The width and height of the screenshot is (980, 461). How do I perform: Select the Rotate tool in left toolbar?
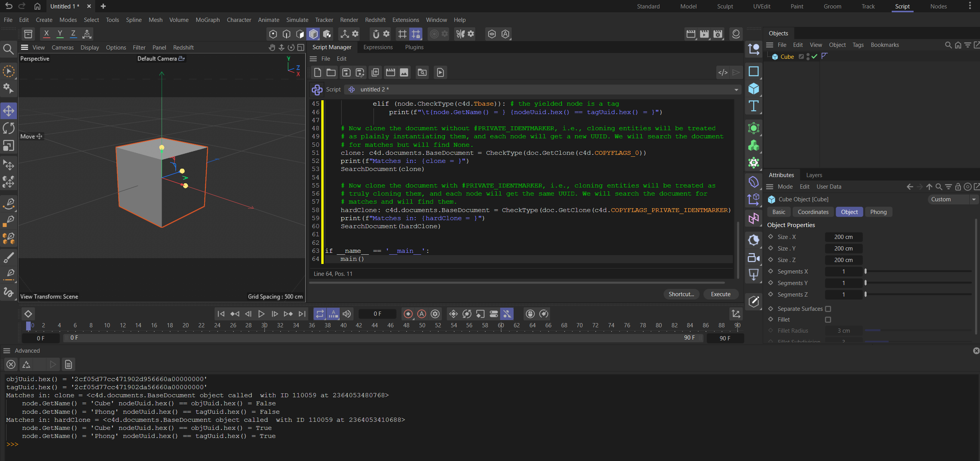click(8, 128)
